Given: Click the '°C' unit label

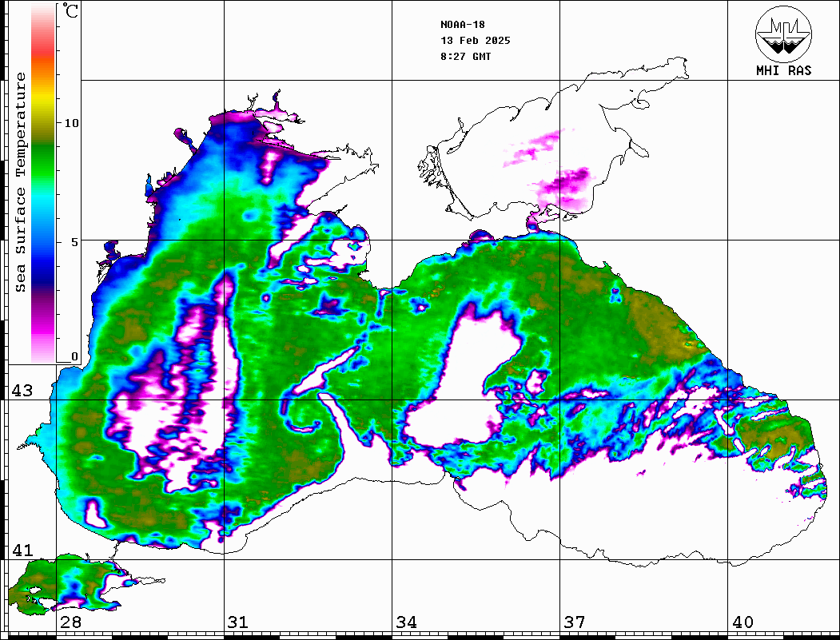Looking at the screenshot, I should [70, 10].
